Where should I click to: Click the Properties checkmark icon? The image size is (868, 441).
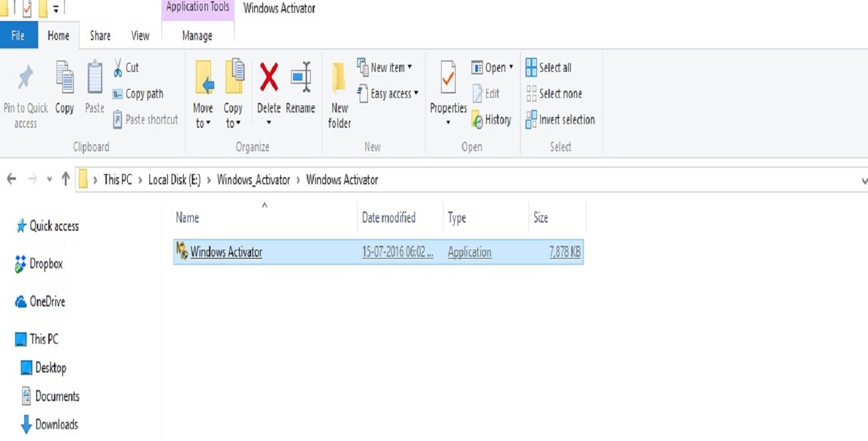(x=448, y=78)
